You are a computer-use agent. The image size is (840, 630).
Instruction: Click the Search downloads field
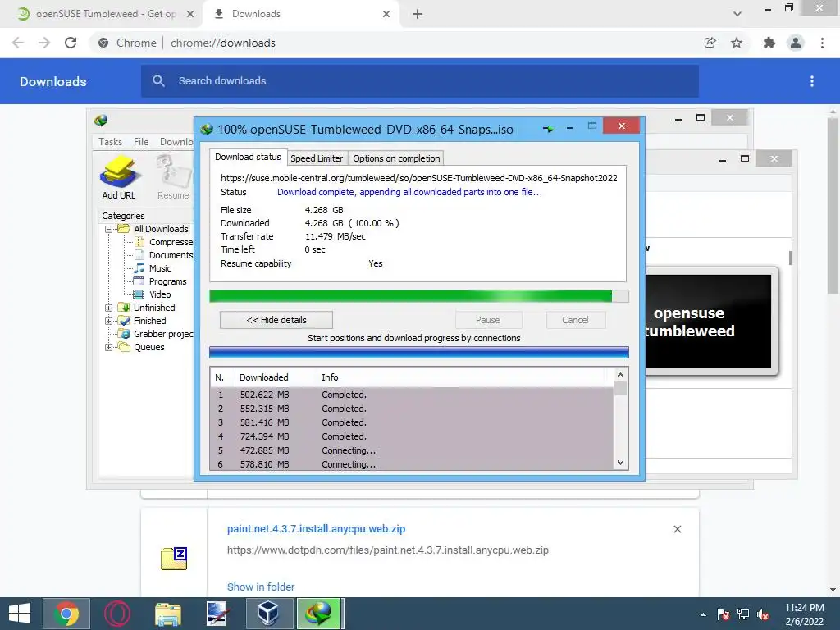420,81
